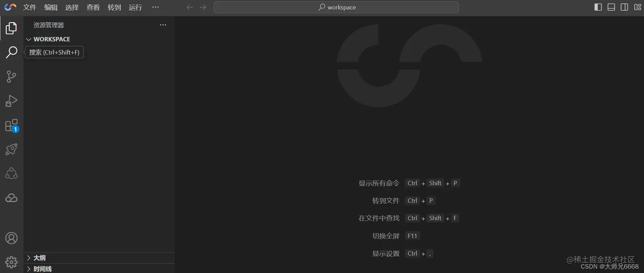Select the Explorer icon in activity bar
The image size is (644, 273).
click(11, 28)
